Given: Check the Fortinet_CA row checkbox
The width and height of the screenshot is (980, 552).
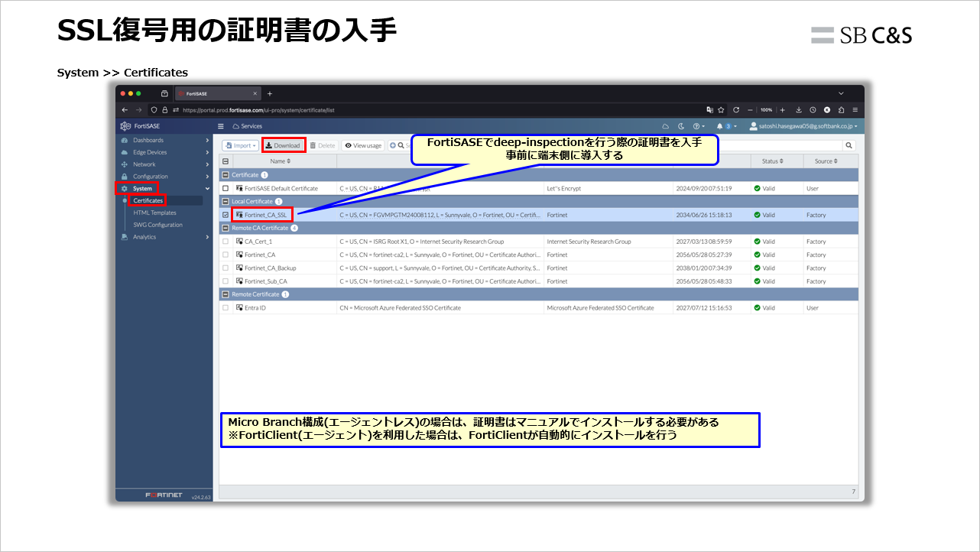Looking at the screenshot, I should [226, 255].
